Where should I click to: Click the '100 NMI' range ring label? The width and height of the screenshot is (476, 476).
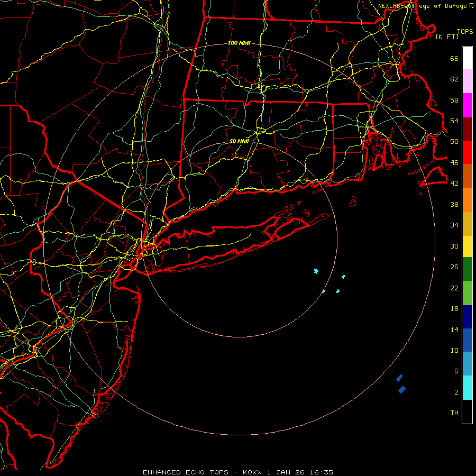[x=239, y=43]
